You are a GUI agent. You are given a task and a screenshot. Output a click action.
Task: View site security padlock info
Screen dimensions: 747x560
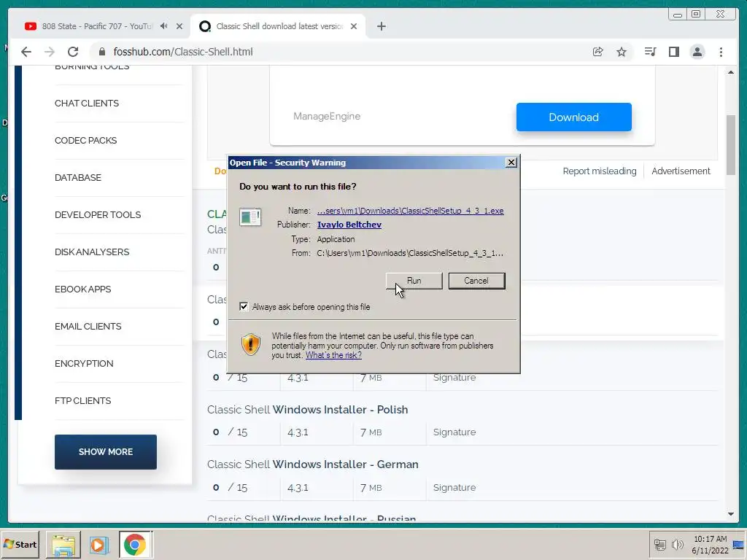pos(101,52)
